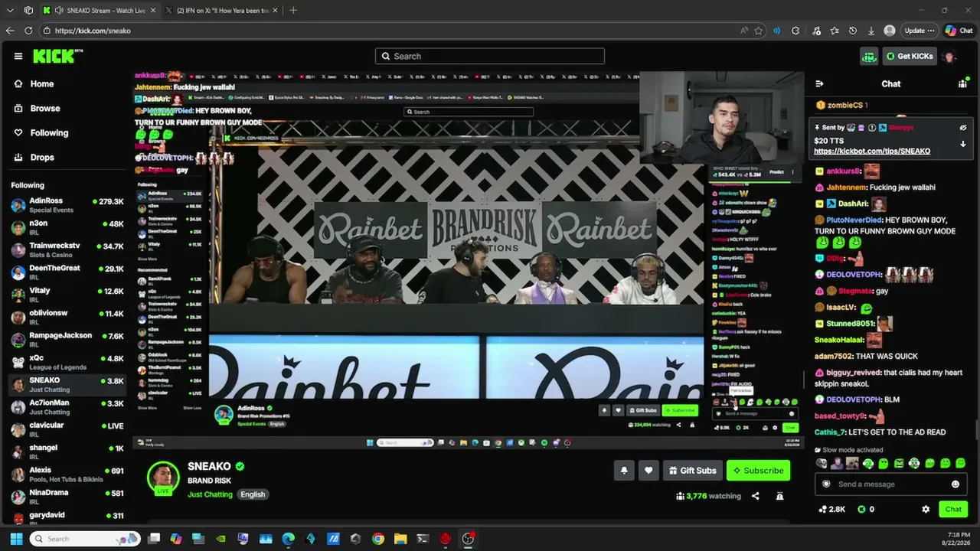Follow SNEAKO with the heart button
Image resolution: width=980 pixels, height=551 pixels.
pos(648,471)
